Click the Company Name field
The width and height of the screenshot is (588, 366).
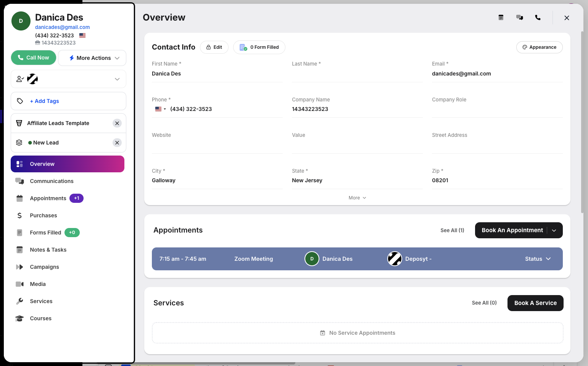click(x=357, y=109)
